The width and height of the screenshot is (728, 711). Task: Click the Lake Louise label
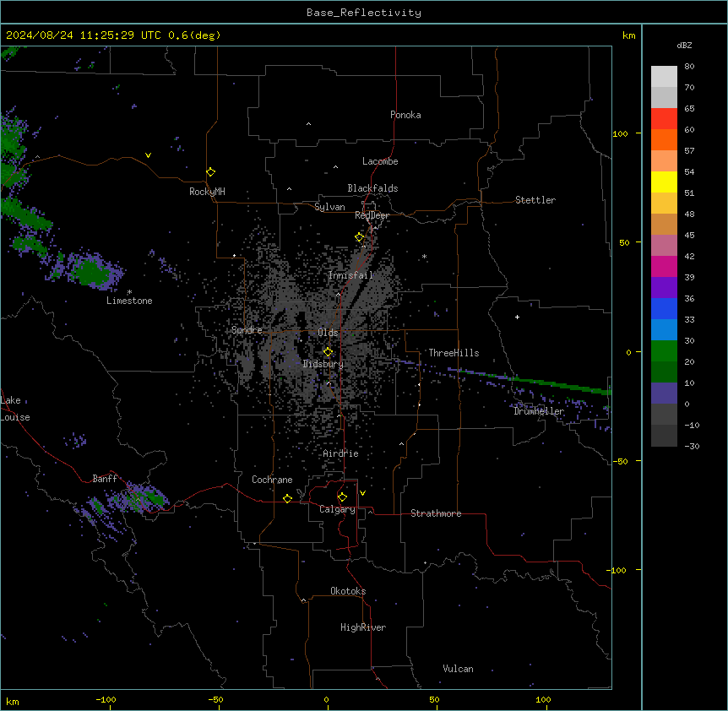coord(15,409)
